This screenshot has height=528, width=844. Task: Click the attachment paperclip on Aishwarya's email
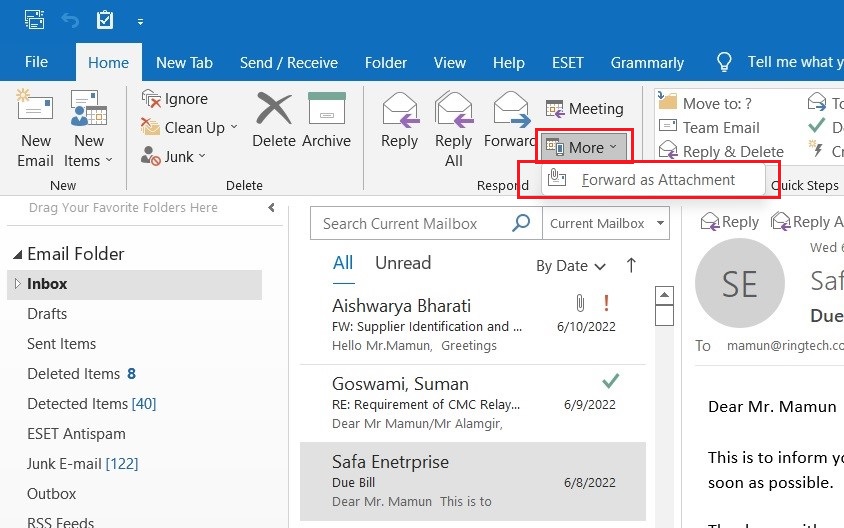tap(580, 303)
